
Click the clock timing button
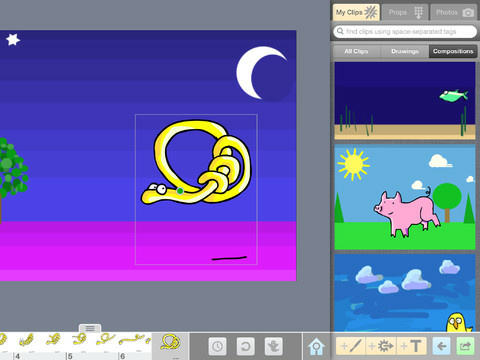pyautogui.click(x=217, y=346)
